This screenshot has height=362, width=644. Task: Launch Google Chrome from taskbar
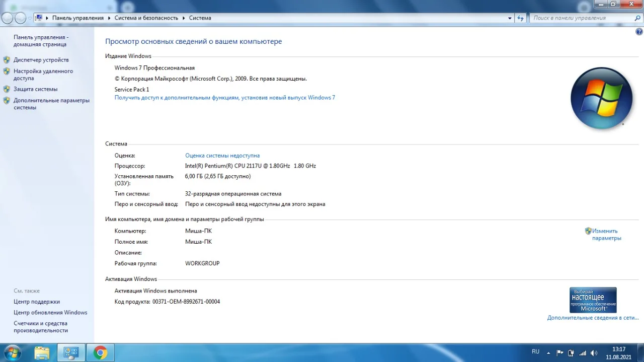click(100, 352)
